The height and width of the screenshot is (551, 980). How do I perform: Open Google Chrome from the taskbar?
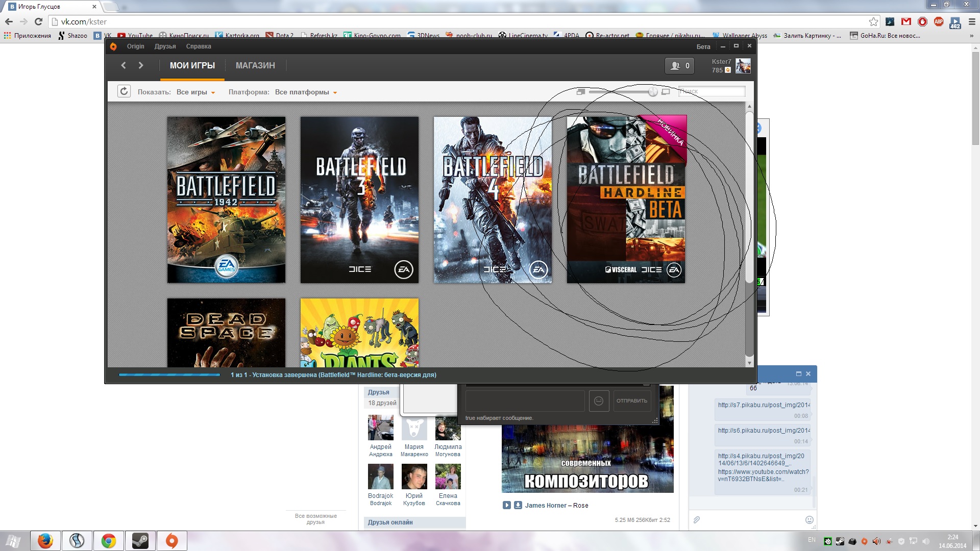109,541
